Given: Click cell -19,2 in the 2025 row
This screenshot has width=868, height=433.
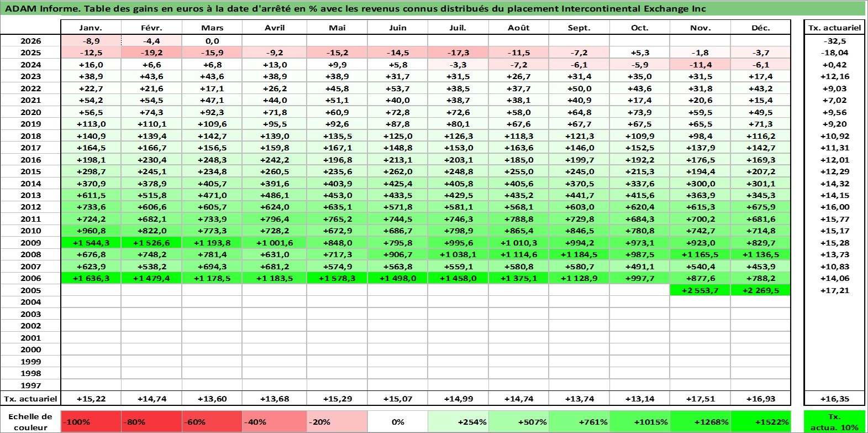Looking at the screenshot, I should pos(151,53).
